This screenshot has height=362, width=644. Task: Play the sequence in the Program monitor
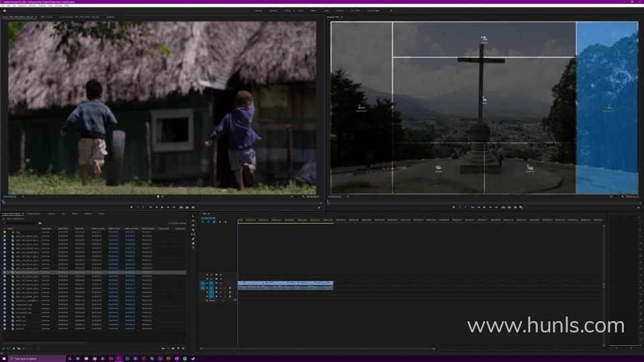484,207
